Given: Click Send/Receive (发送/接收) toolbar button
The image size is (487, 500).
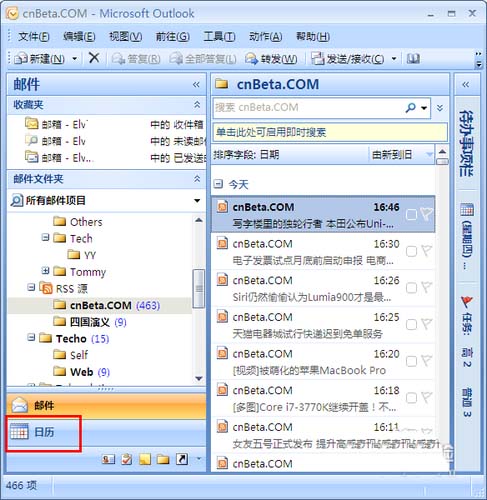Looking at the screenshot, I should point(348,59).
